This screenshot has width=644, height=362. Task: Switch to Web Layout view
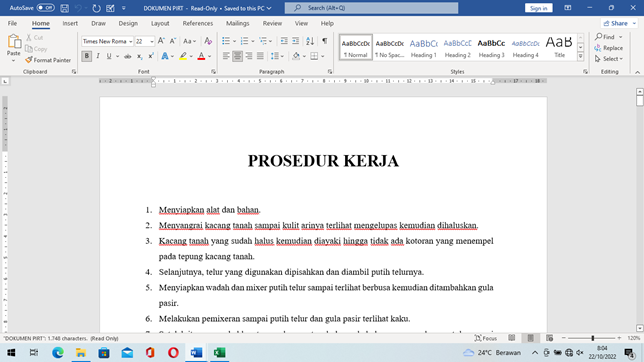(550, 338)
